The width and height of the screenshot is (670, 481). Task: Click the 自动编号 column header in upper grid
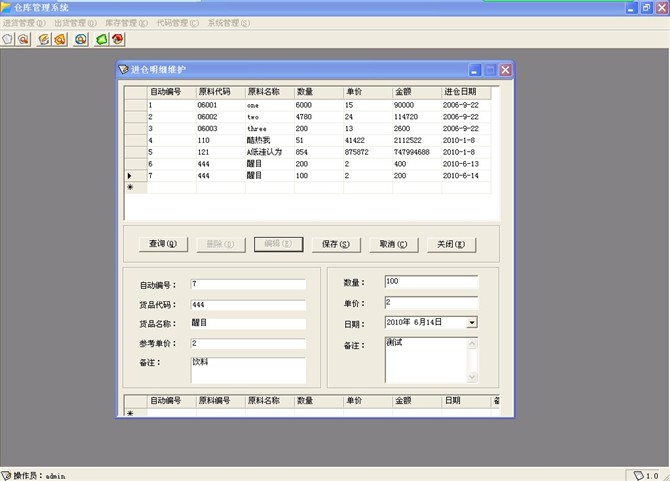click(x=172, y=92)
